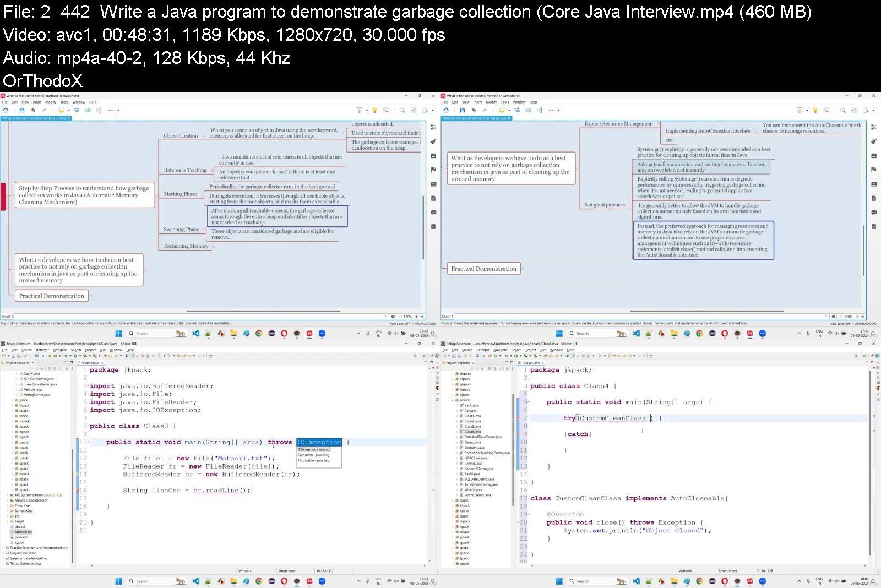
Task: Collapse the Implementing AutoCloseable interface branch
Action: (x=755, y=131)
